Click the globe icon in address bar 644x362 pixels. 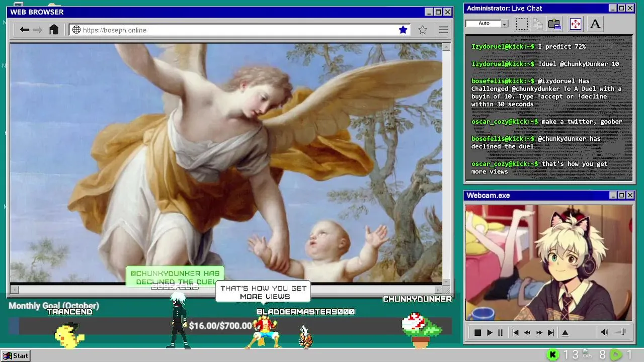coord(76,30)
